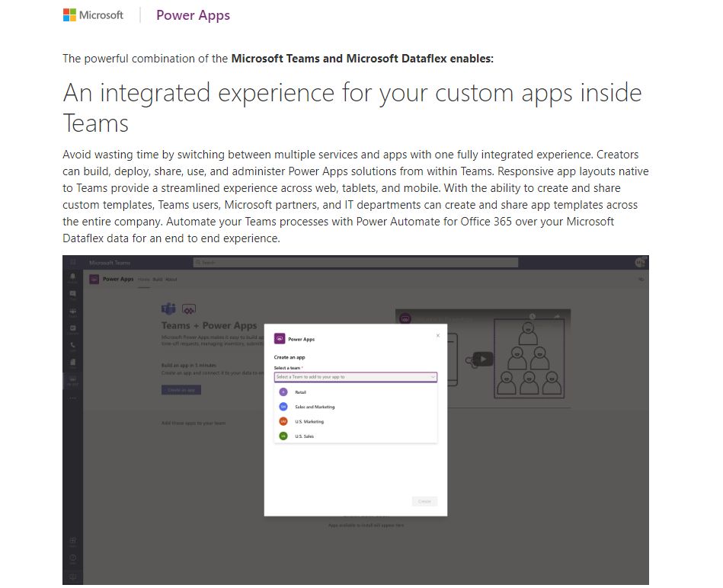Open the Help icon in Teams sidebar
The height and width of the screenshot is (588, 723).
click(73, 558)
